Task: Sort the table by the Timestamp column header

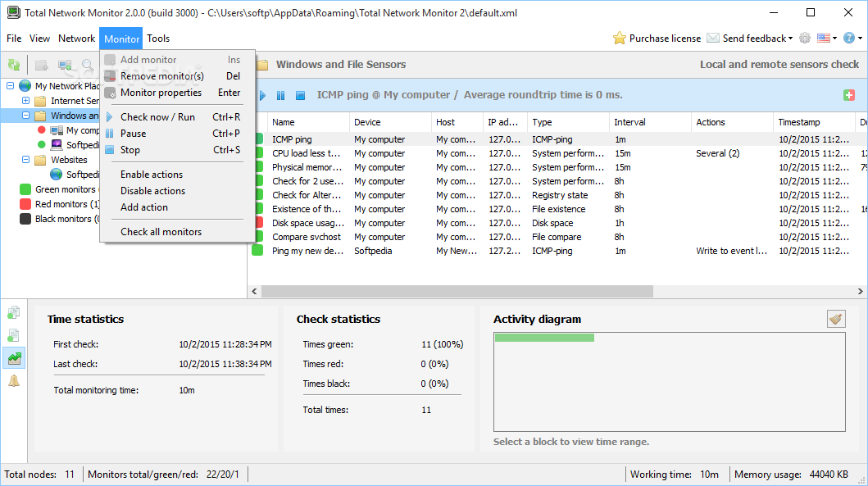Action: [x=814, y=122]
